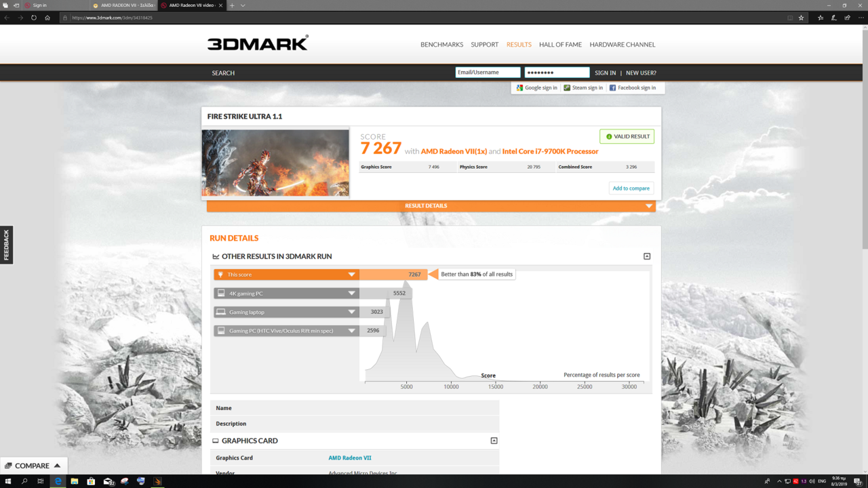The width and height of the screenshot is (868, 488).
Task: Sign in with Google button
Action: [x=537, y=87]
